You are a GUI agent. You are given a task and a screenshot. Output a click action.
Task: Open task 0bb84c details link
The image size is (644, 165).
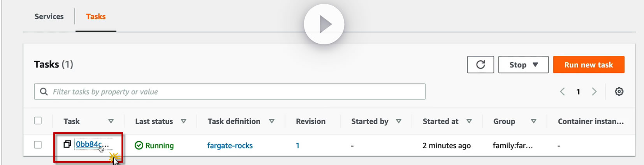click(x=89, y=144)
